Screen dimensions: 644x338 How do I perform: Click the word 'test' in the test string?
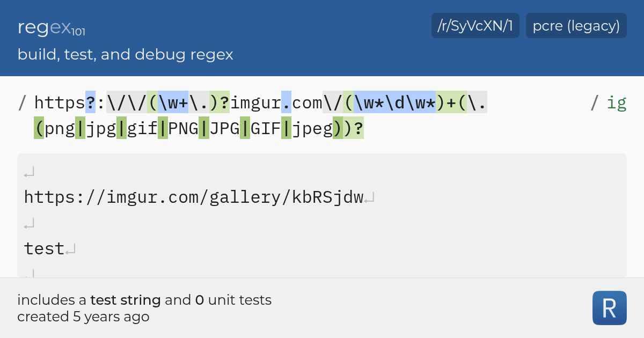click(42, 248)
